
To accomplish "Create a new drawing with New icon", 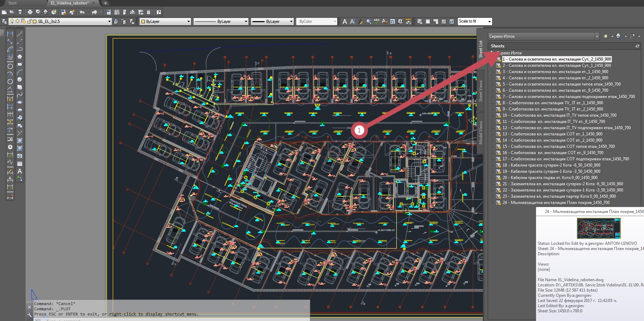I will point(4,12).
